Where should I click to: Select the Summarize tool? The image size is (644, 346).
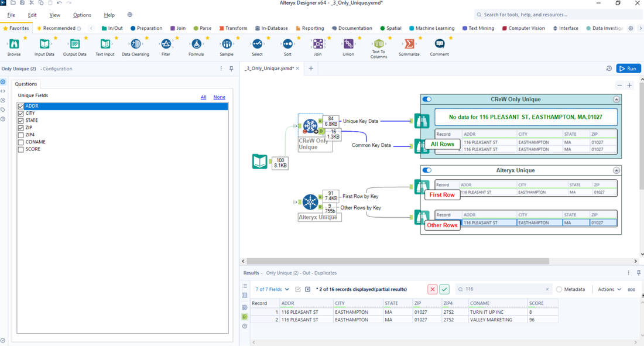[x=409, y=43]
